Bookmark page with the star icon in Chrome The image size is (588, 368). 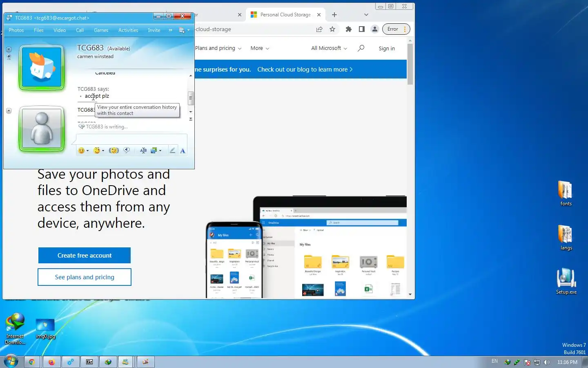coord(332,29)
